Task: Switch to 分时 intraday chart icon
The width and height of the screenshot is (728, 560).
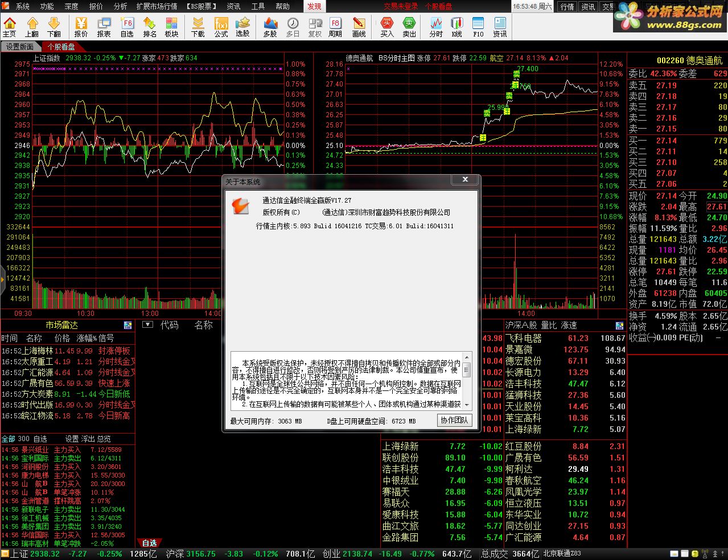Action: pyautogui.click(x=436, y=27)
